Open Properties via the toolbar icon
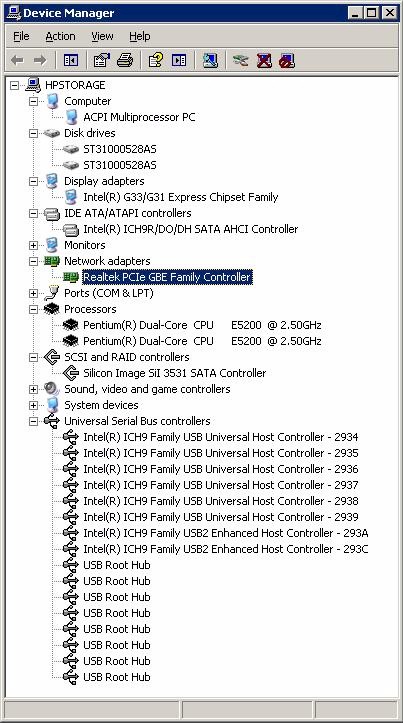 click(101, 60)
